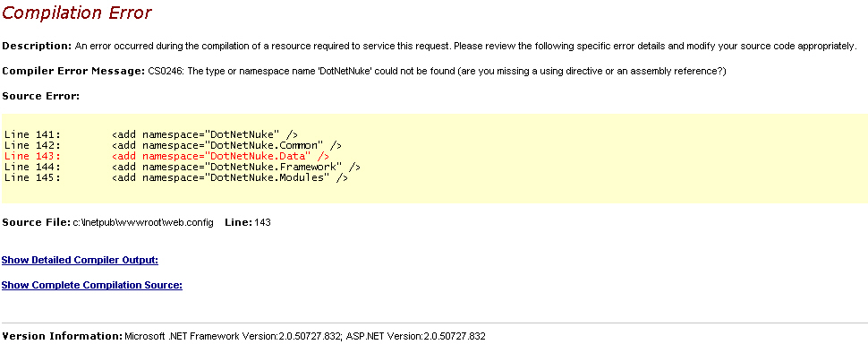Click the Compiler Error Message label
868x353 pixels.
(x=73, y=72)
